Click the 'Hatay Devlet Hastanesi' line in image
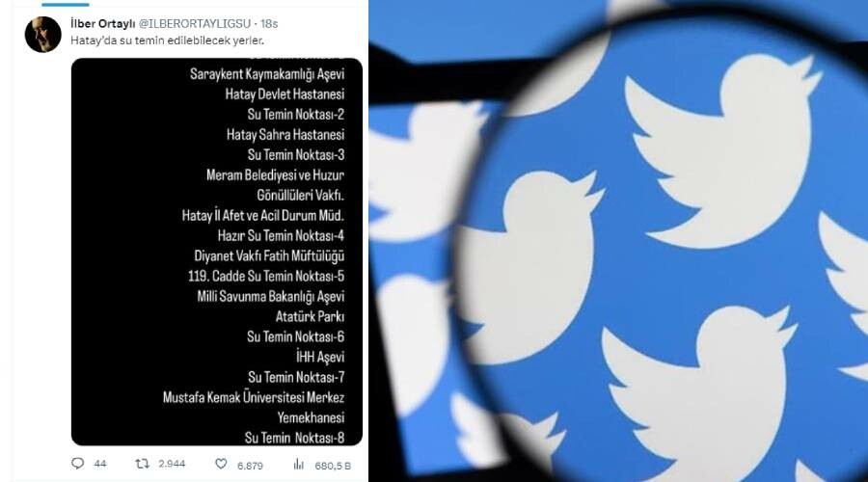 pyautogui.click(x=284, y=94)
